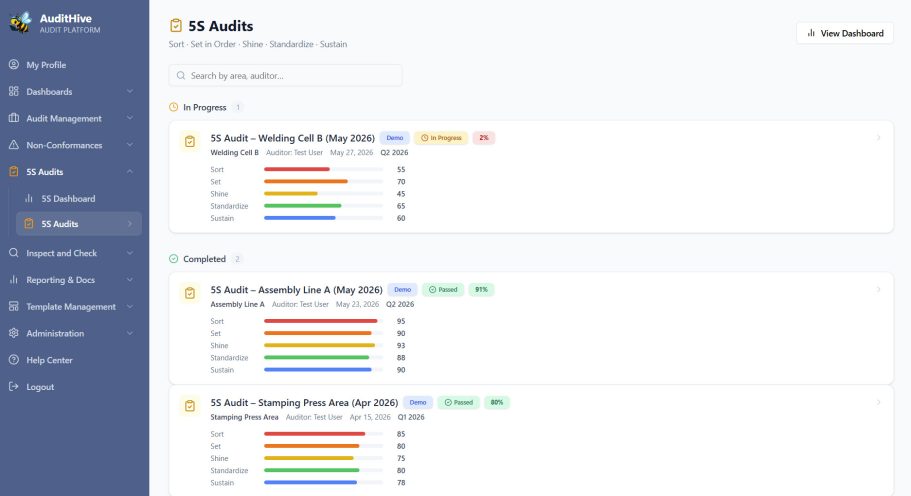Image resolution: width=911 pixels, height=496 pixels.
Task: Click the blue Sustain bar of Stamping Press Area
Action: coord(310,482)
